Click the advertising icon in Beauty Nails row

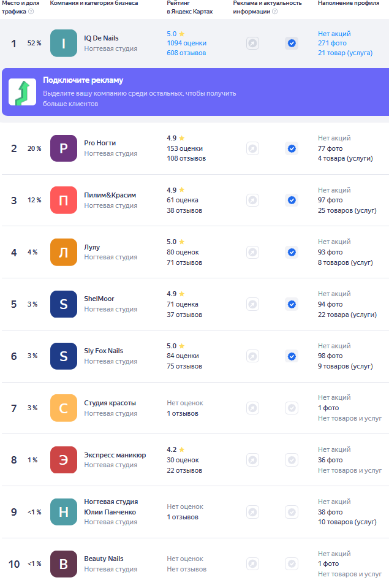[252, 563]
